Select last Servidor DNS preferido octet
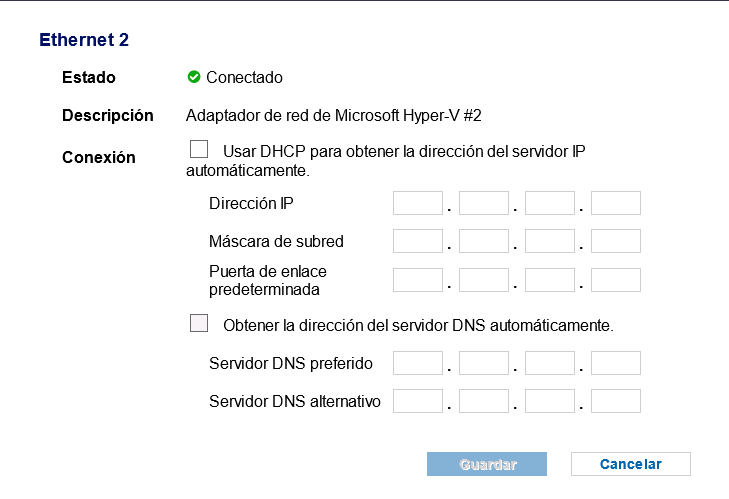 (x=616, y=363)
